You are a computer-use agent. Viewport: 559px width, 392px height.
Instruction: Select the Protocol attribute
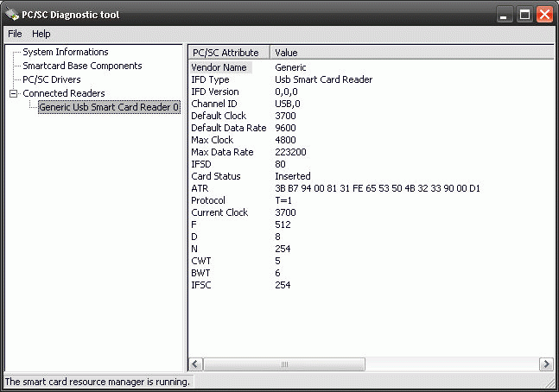tap(208, 200)
